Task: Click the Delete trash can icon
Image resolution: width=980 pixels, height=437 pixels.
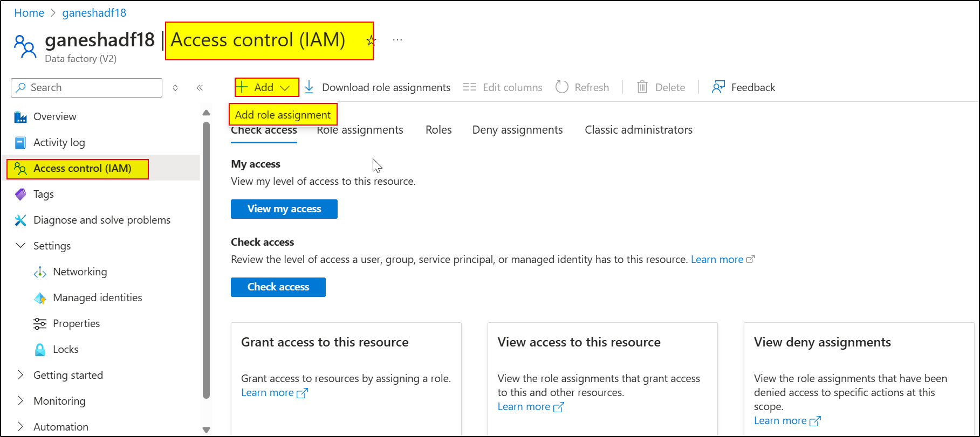Action: (642, 87)
